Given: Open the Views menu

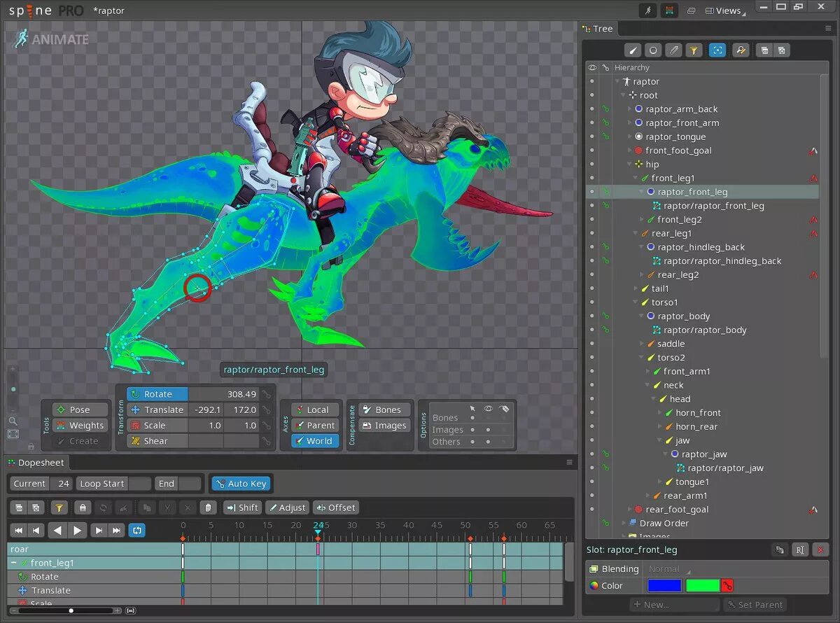Looking at the screenshot, I should (725, 10).
